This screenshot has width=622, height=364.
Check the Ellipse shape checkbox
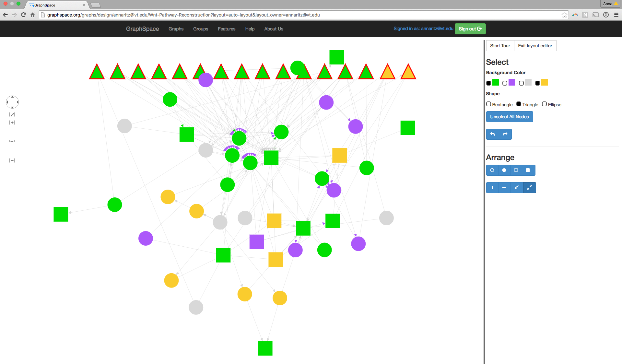pyautogui.click(x=544, y=104)
